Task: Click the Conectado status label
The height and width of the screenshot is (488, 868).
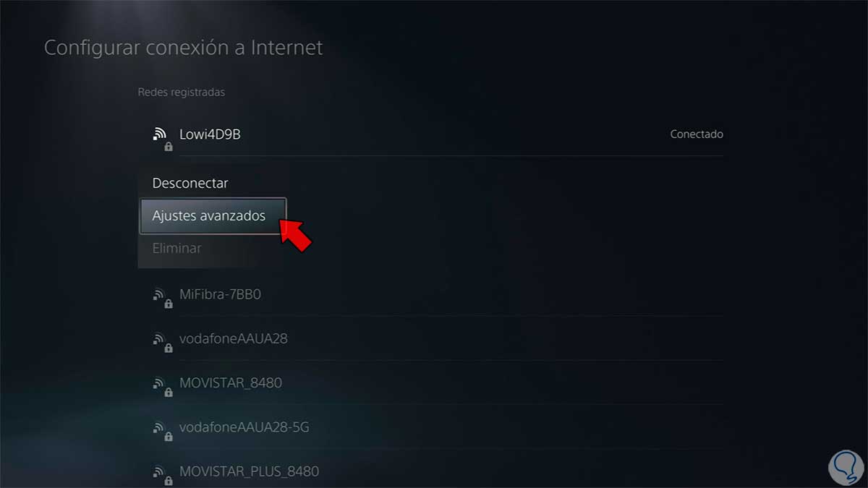Action: [697, 134]
